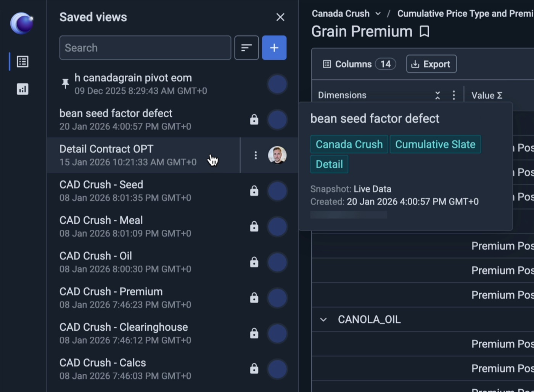Close the Saved views panel
Screen dimensions: 534x392
coord(280,17)
